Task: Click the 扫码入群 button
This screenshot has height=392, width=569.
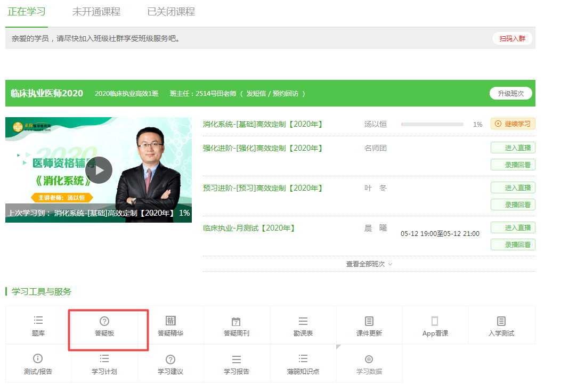Action: pyautogui.click(x=512, y=38)
